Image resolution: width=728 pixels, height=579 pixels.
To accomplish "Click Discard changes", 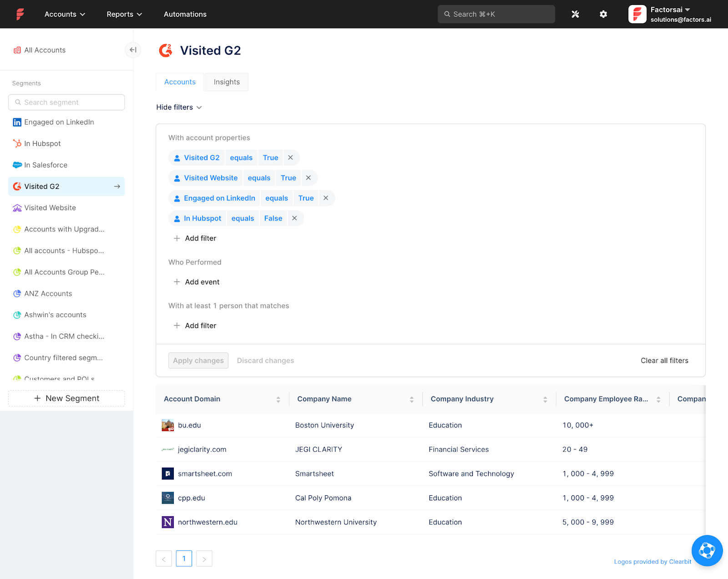I will (x=265, y=360).
